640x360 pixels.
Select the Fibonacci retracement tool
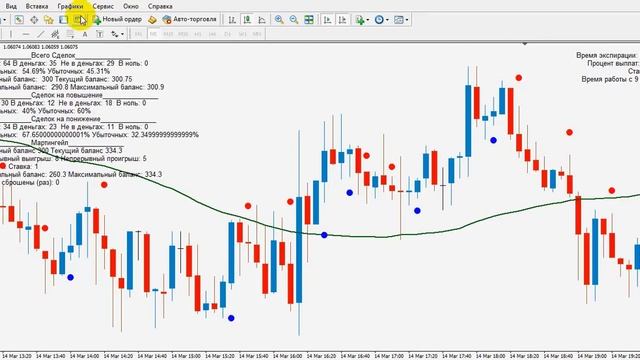[x=70, y=34]
